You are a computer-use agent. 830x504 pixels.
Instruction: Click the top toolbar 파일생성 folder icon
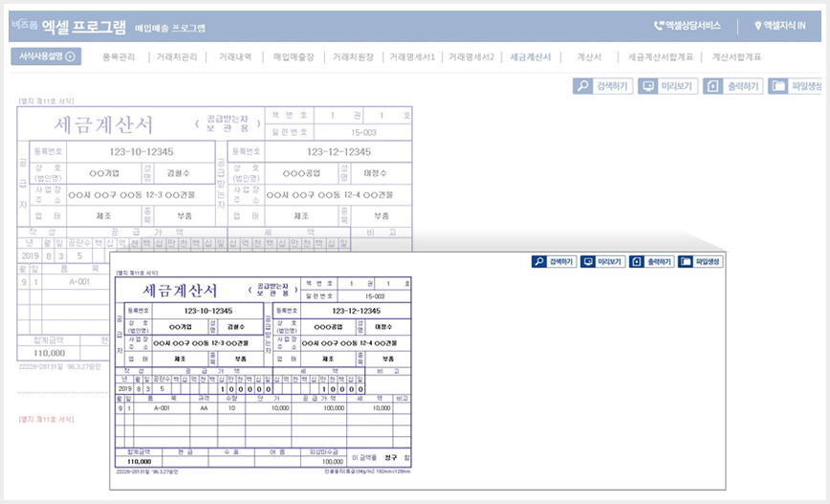[x=778, y=86]
